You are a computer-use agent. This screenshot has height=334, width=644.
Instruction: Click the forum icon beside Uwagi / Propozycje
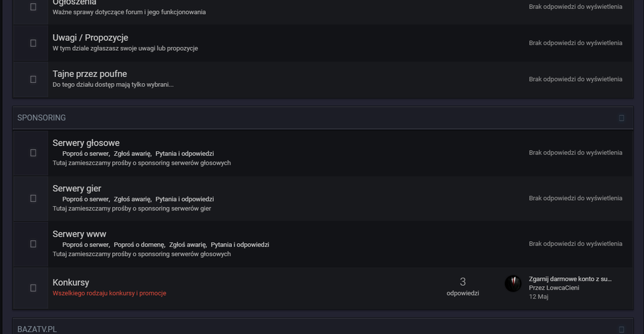(33, 43)
